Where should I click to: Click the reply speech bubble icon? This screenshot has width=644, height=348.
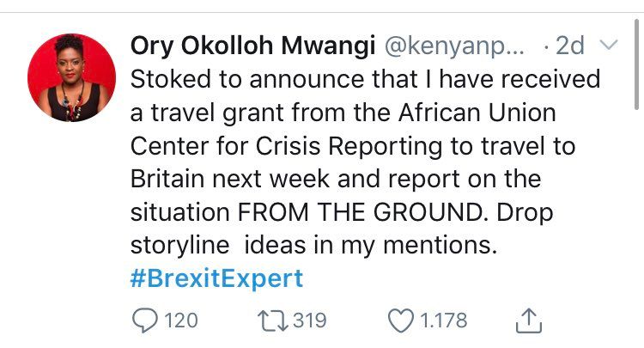143,321
